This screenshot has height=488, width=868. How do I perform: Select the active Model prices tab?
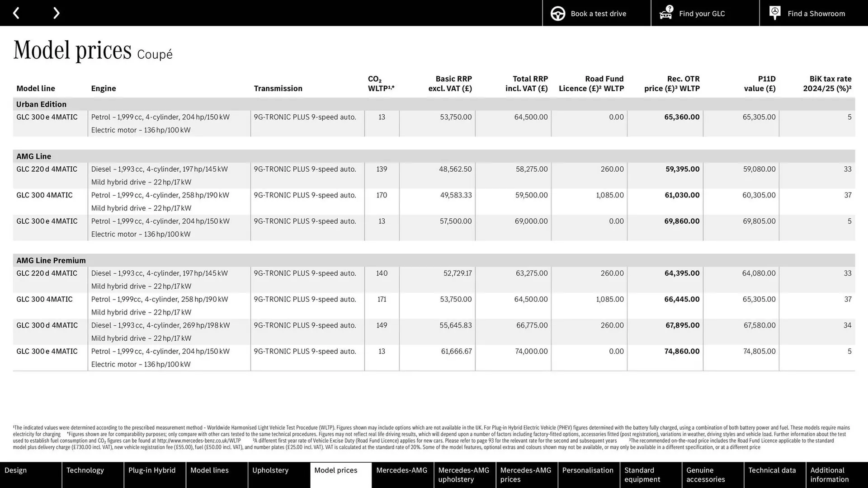coord(335,470)
